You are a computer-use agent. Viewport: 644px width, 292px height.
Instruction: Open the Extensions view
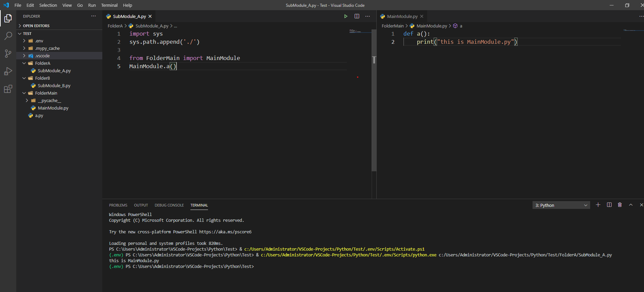tap(8, 89)
